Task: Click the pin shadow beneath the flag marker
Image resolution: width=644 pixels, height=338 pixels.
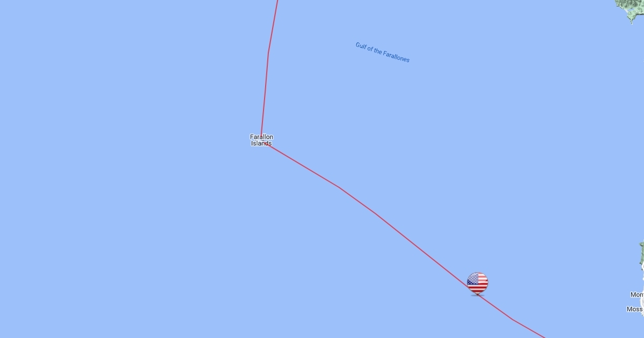Action: click(x=478, y=295)
